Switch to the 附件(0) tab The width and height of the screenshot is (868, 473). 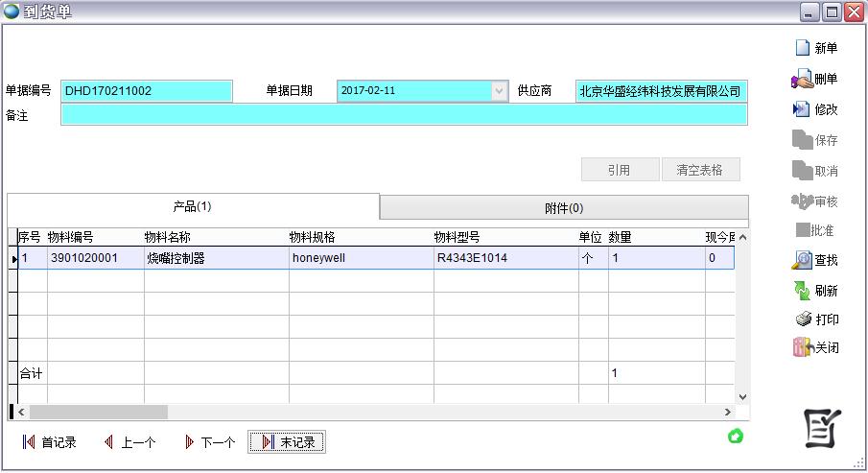564,208
